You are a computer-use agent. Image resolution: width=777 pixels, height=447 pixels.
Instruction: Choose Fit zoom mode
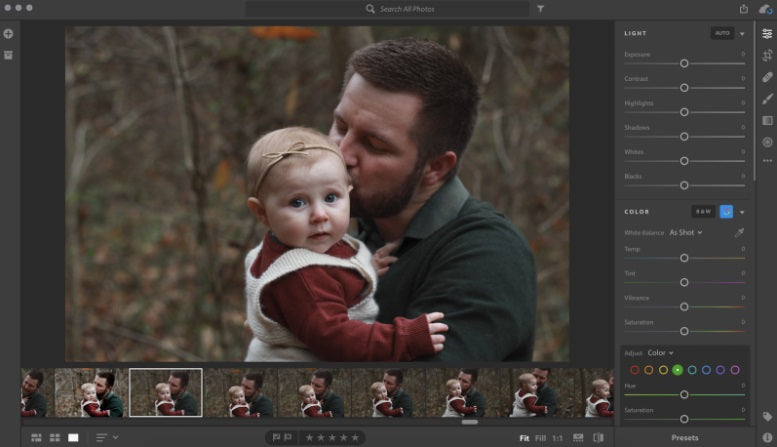coord(524,438)
